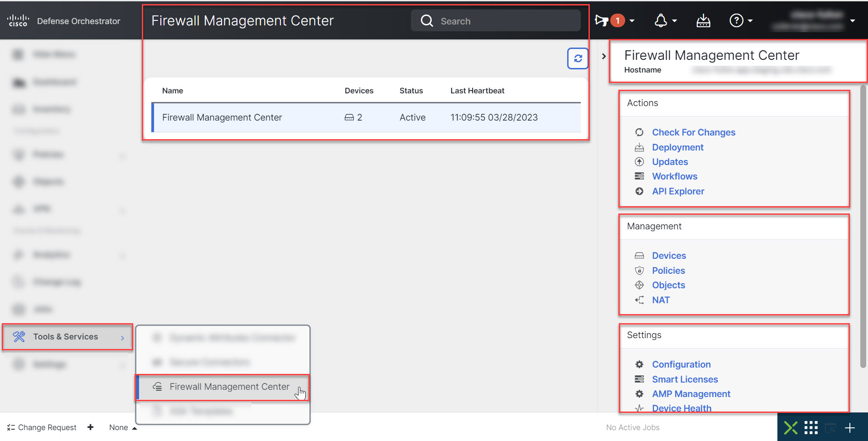868x441 pixels.
Task: Click the search magnifier icon
Action: (x=426, y=20)
